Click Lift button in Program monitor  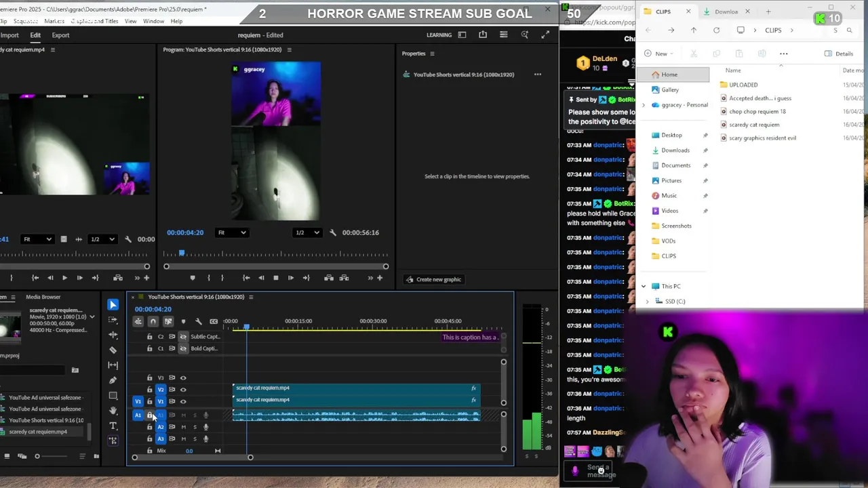(329, 278)
